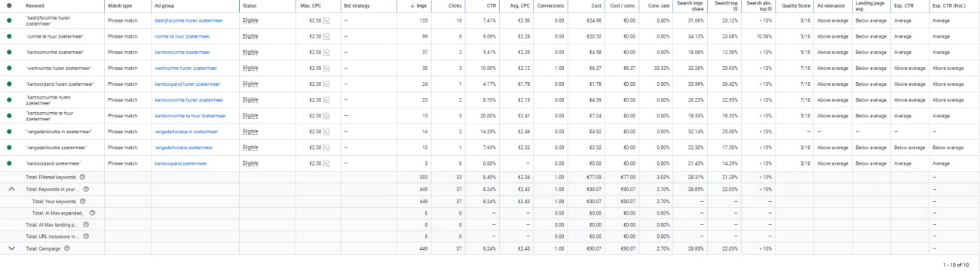Image resolution: width=980 pixels, height=271 pixels.
Task: Click the Clicks column header
Action: [x=455, y=5]
